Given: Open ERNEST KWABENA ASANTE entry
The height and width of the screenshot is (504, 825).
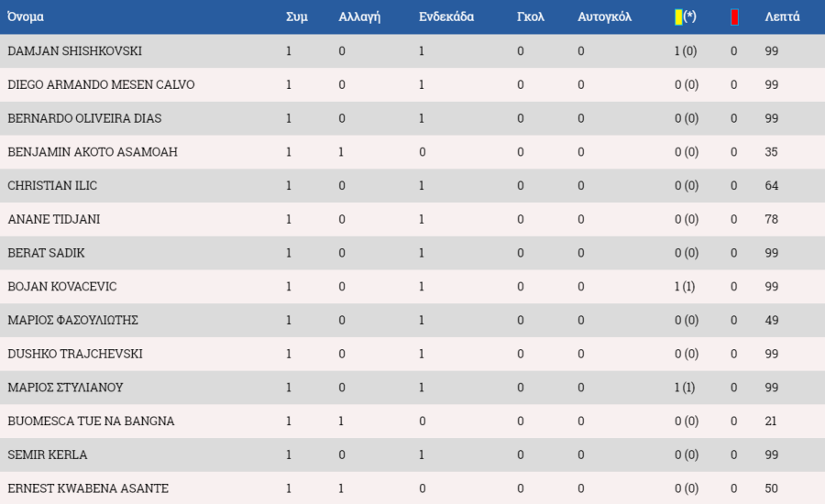Looking at the screenshot, I should click(x=88, y=488).
